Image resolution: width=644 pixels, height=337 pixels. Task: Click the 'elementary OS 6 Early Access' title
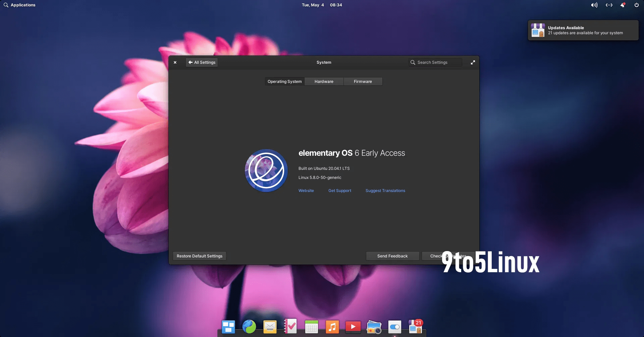coord(352,153)
